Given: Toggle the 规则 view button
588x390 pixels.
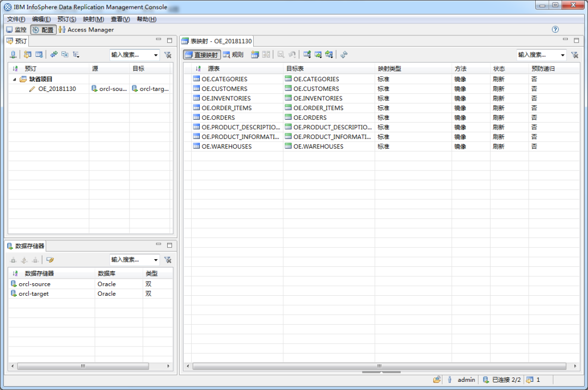Looking at the screenshot, I should [233, 55].
